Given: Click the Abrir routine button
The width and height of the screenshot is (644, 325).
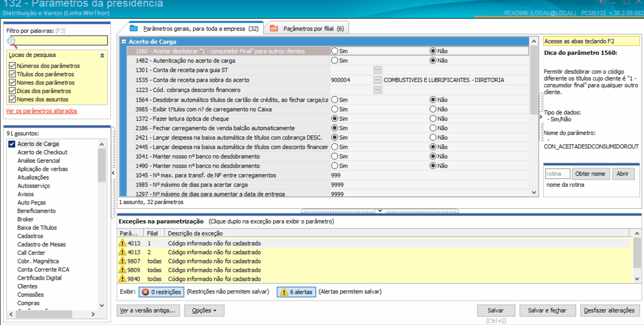Looking at the screenshot, I should pyautogui.click(x=623, y=174).
